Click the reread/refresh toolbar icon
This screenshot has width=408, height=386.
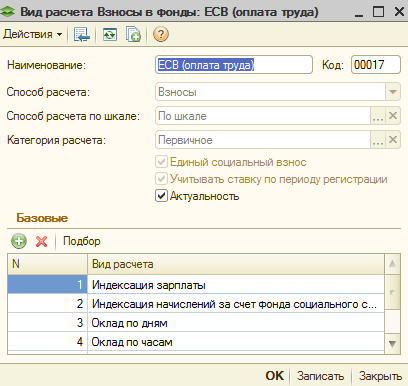pos(110,34)
